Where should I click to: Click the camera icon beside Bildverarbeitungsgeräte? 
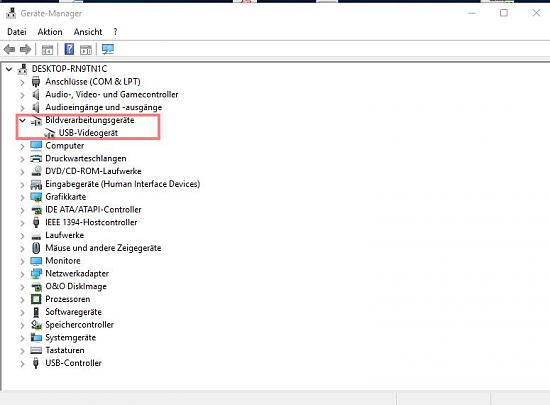[x=36, y=121]
